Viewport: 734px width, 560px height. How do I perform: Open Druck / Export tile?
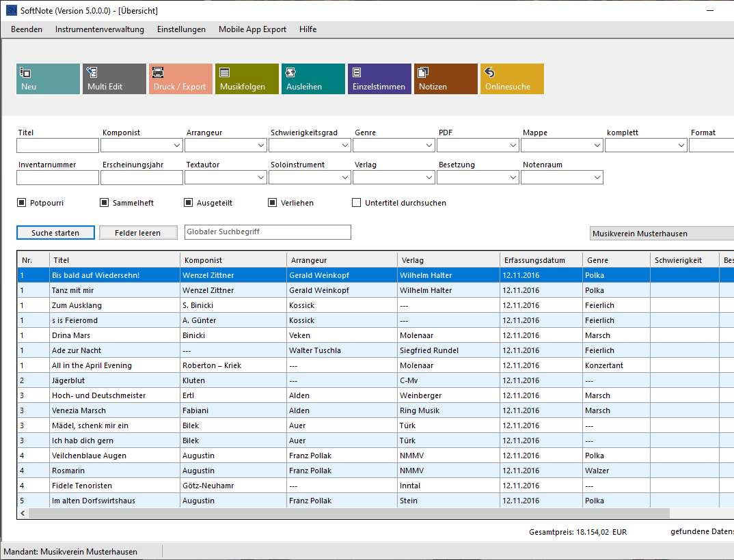click(180, 79)
